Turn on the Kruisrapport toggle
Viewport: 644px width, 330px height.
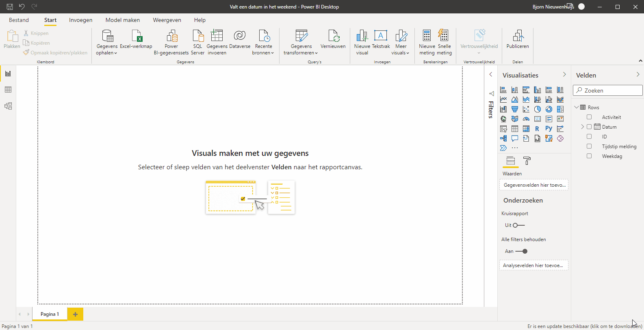(x=519, y=225)
